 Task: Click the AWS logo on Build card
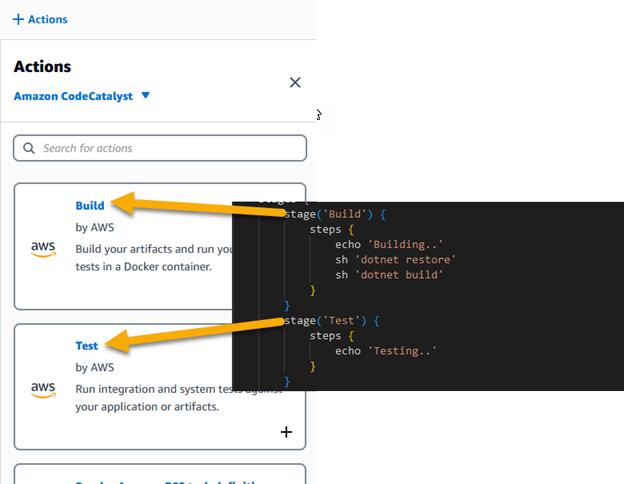tap(43, 249)
